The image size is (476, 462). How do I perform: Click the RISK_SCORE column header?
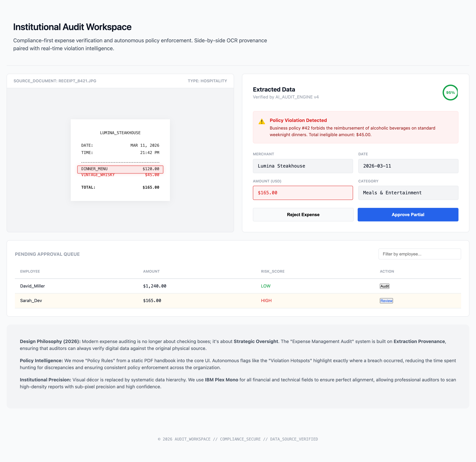[273, 271]
